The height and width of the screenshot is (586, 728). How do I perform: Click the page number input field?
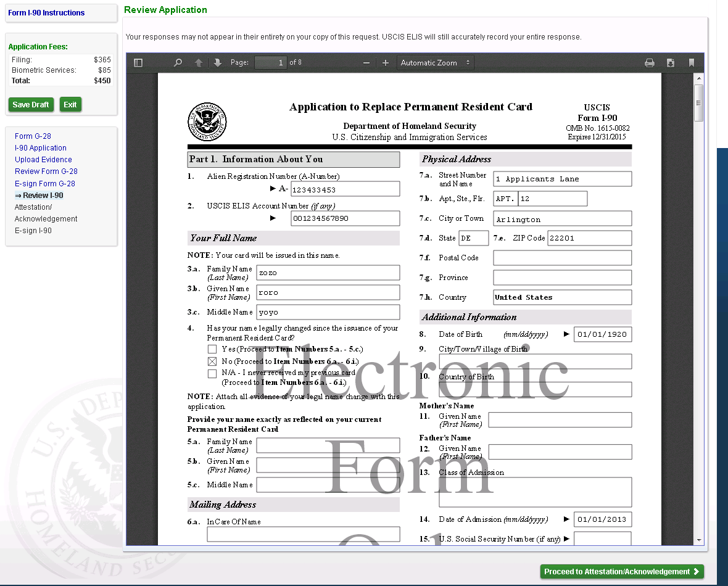(x=271, y=62)
